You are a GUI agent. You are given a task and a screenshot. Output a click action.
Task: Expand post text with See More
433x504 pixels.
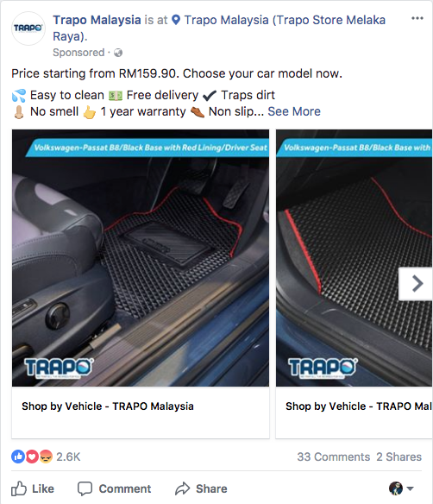click(x=294, y=111)
